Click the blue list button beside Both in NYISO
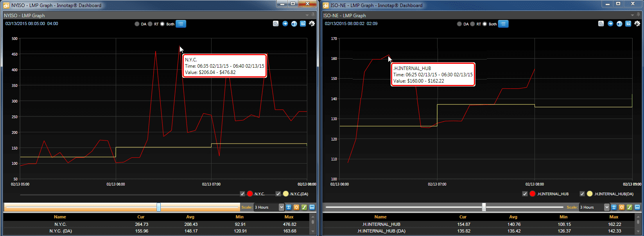This screenshot has height=236, width=644. click(x=181, y=24)
